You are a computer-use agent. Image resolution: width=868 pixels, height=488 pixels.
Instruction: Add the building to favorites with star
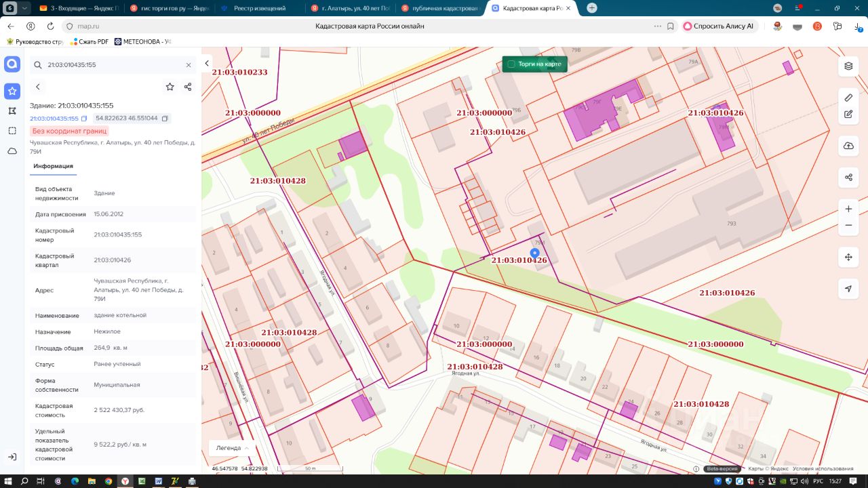point(170,87)
